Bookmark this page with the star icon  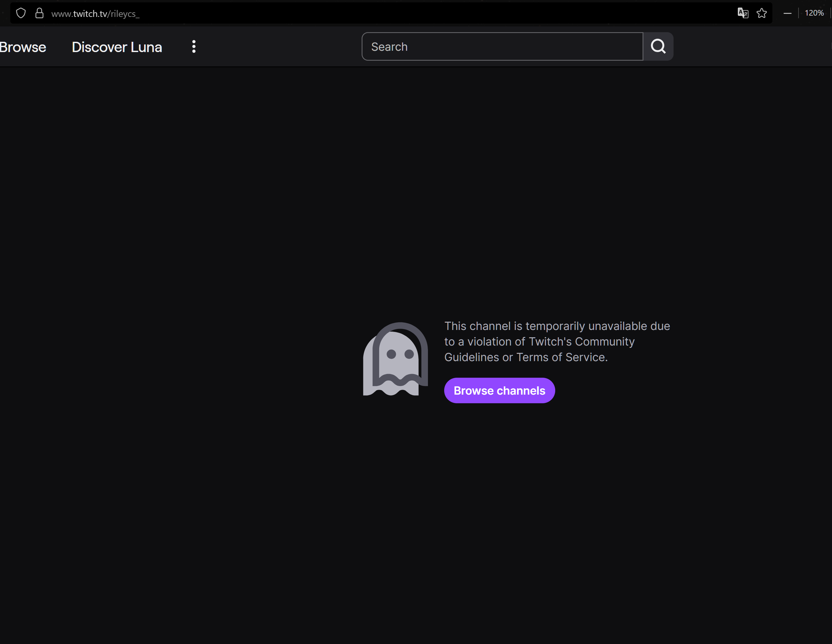pos(761,13)
